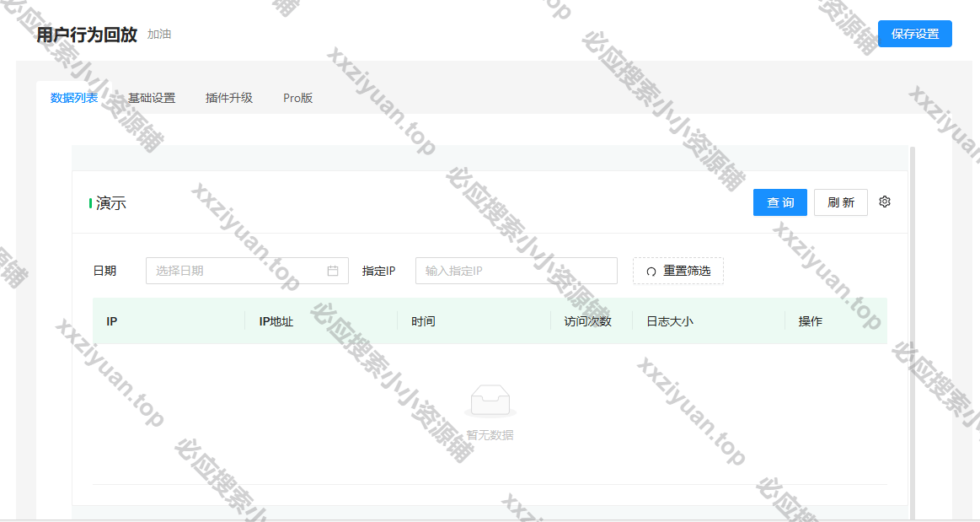Click the 日志大小 column header

pyautogui.click(x=670, y=321)
